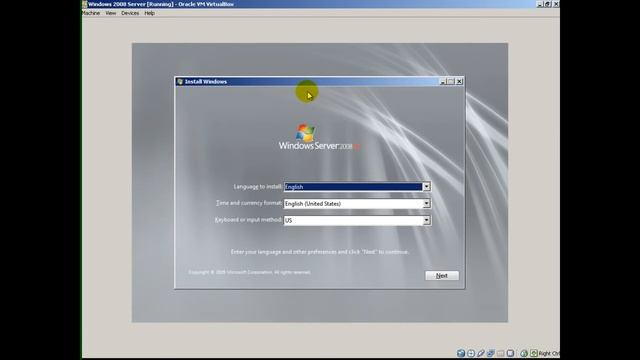The image size is (640, 360).
Task: Expand the Time and currency format dropdown arrow
Action: pos(426,203)
